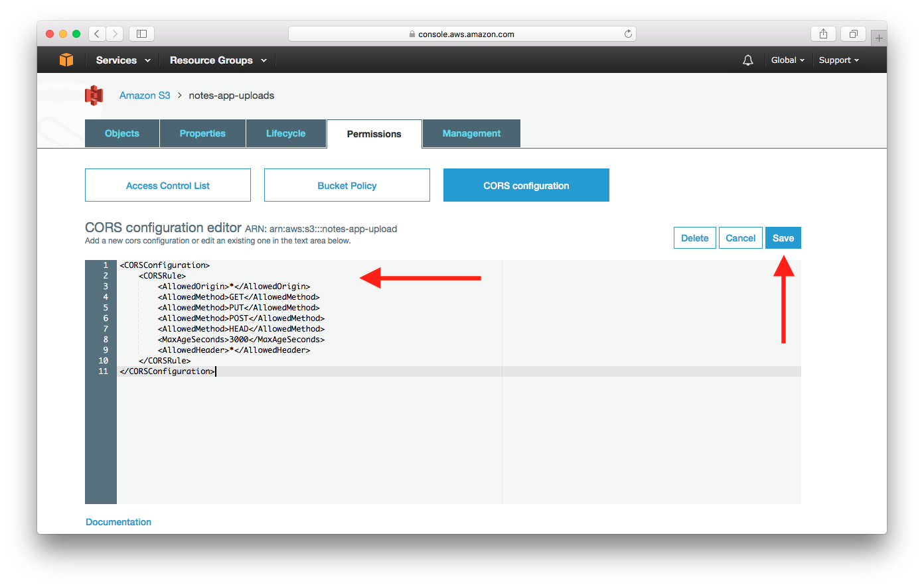Click the opening CORSConfiguration tag line

click(x=165, y=265)
